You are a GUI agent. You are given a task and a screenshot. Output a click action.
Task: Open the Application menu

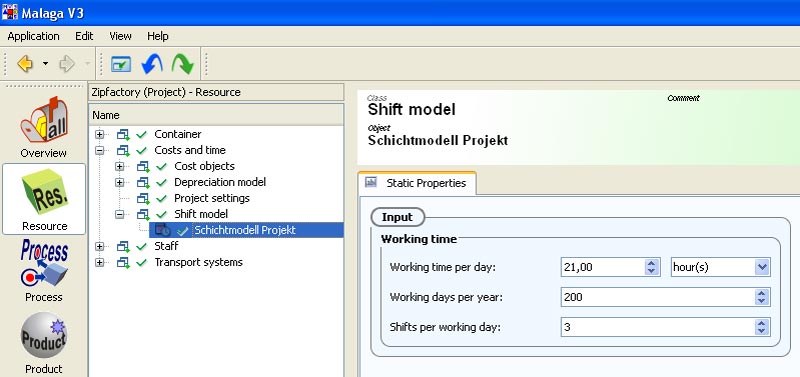34,36
